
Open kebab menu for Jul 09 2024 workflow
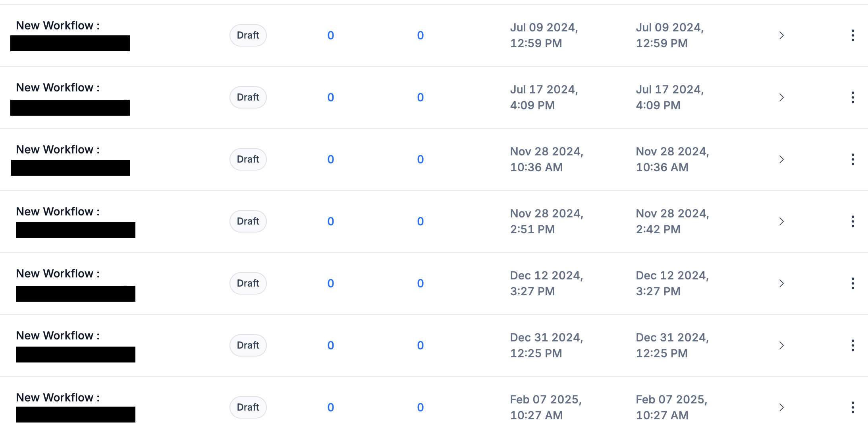(x=853, y=35)
